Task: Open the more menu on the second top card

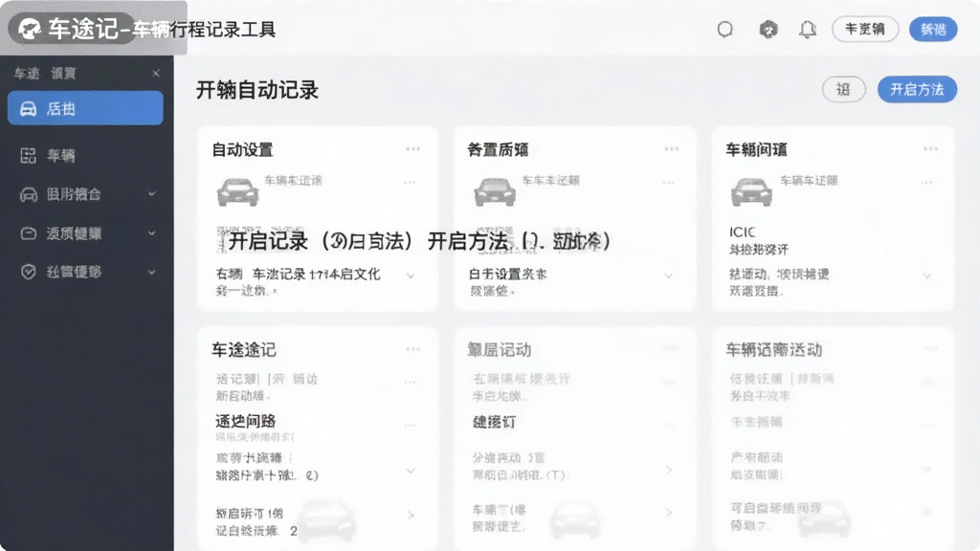Action: tap(671, 149)
